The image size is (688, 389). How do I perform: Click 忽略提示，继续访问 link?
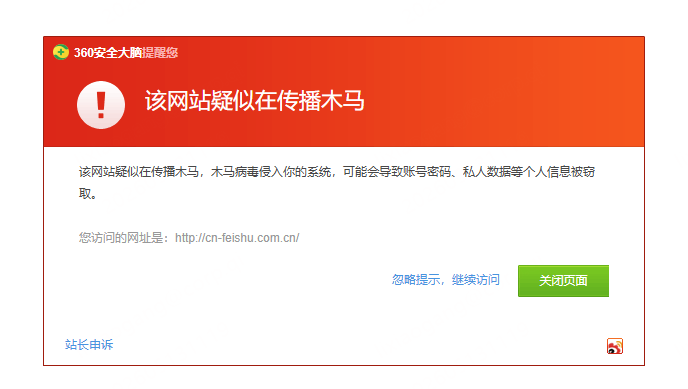[x=445, y=280]
